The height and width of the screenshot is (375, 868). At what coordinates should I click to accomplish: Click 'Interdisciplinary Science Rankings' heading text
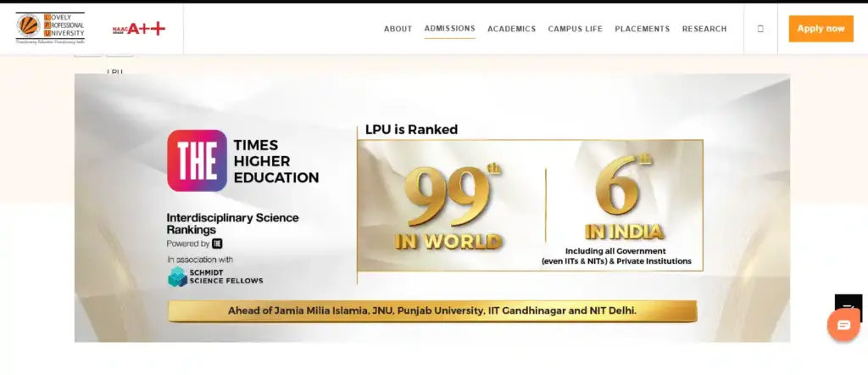point(232,224)
